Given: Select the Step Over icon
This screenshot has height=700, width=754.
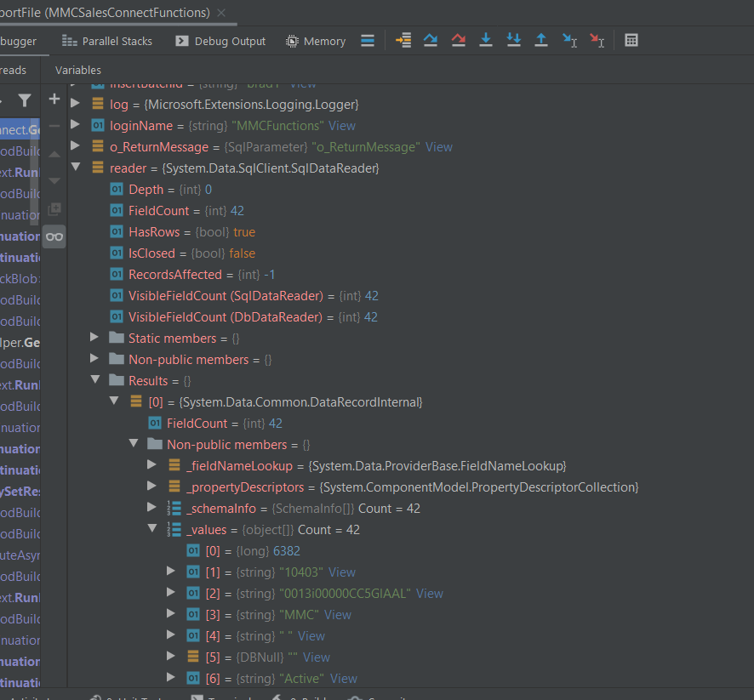Looking at the screenshot, I should [x=430, y=40].
